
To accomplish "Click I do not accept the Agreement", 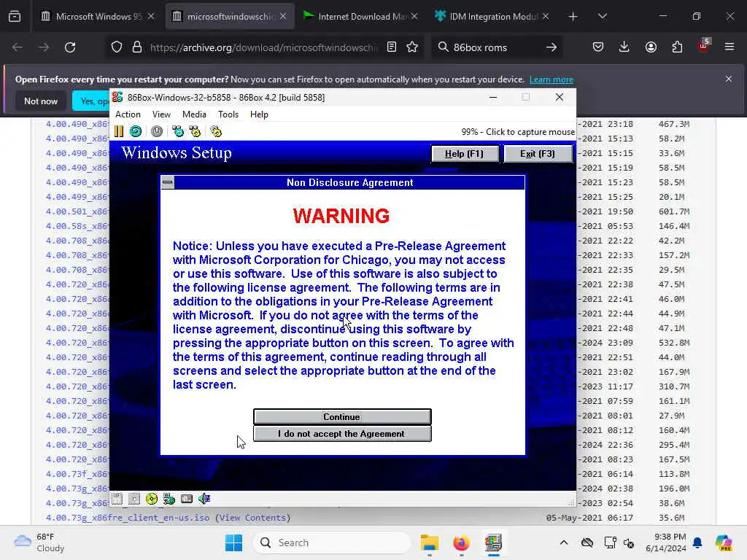I will point(342,434).
